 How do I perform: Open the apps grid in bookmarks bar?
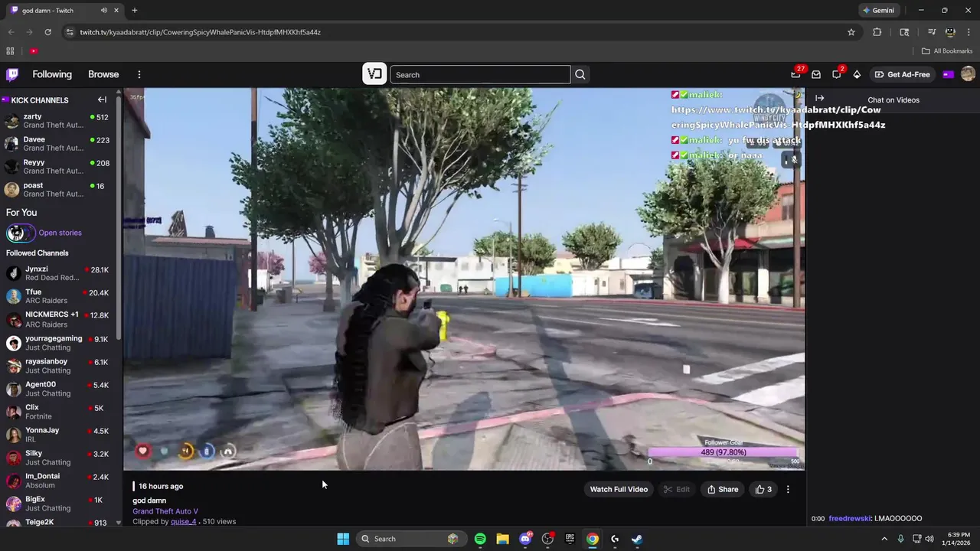click(x=10, y=51)
